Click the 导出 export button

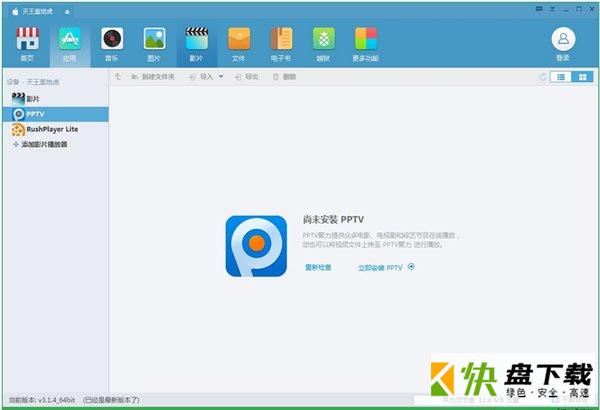pos(247,77)
